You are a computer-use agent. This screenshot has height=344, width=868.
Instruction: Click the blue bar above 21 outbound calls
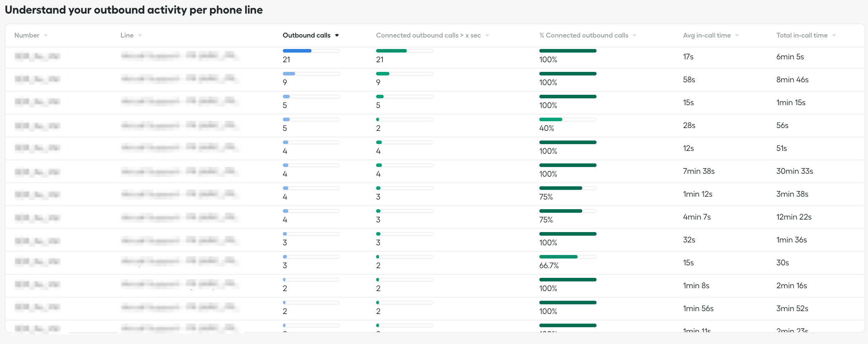click(x=297, y=51)
